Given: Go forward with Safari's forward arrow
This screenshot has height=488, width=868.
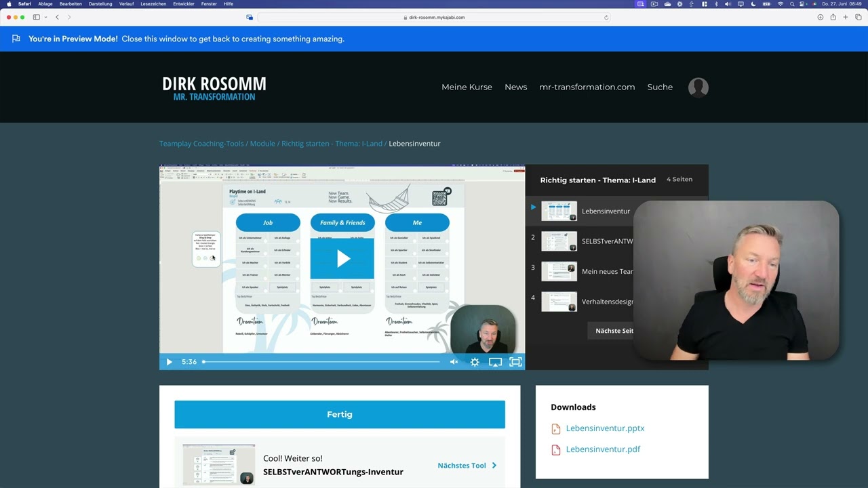Looking at the screenshot, I should [x=68, y=17].
